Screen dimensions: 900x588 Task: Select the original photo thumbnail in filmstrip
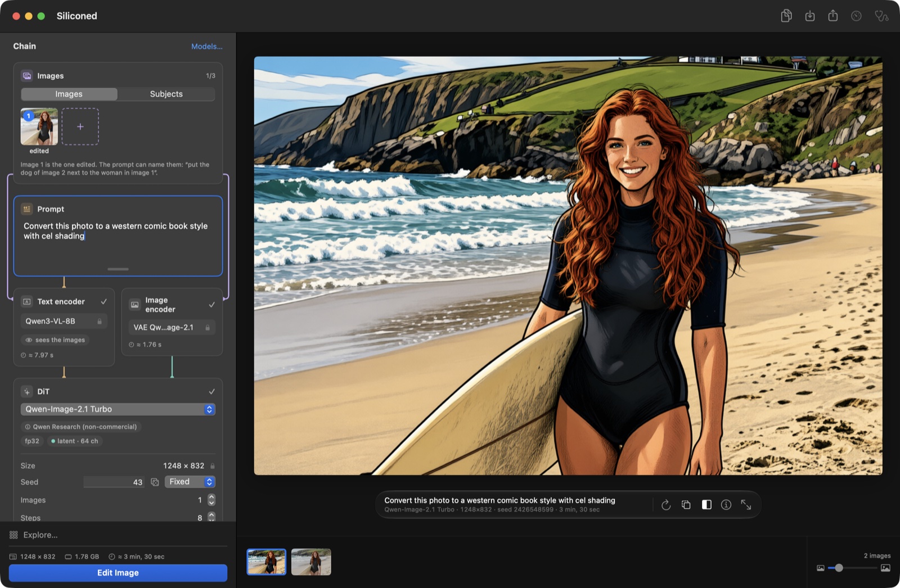tap(311, 562)
